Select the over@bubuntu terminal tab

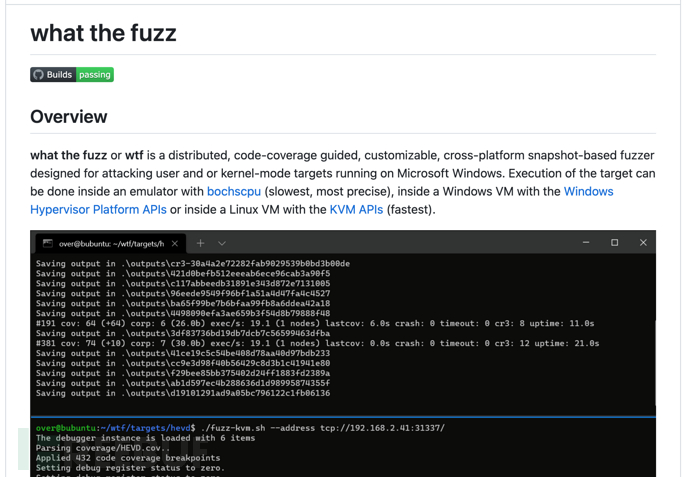click(x=110, y=243)
